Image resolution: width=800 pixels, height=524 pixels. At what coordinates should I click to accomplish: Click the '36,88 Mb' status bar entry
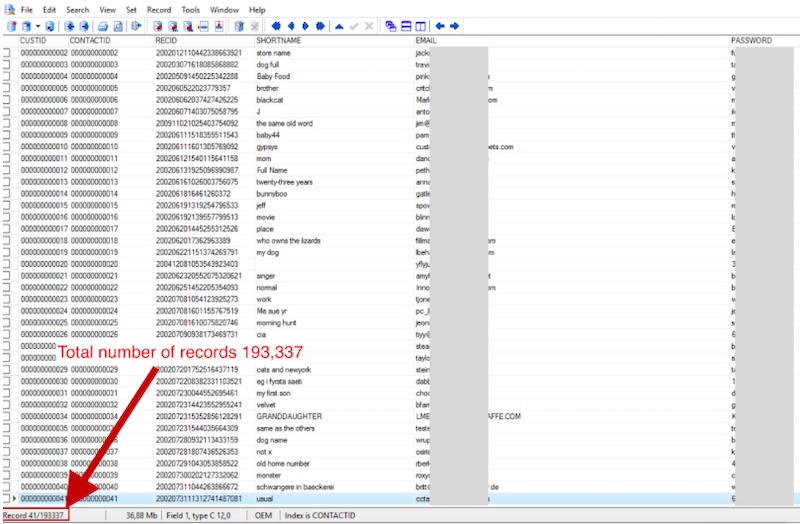coord(141,515)
